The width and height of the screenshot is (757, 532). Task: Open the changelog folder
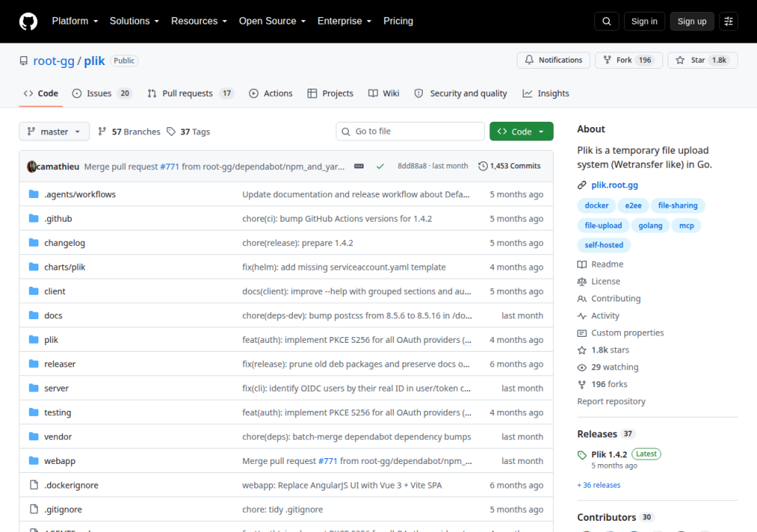pyautogui.click(x=64, y=243)
